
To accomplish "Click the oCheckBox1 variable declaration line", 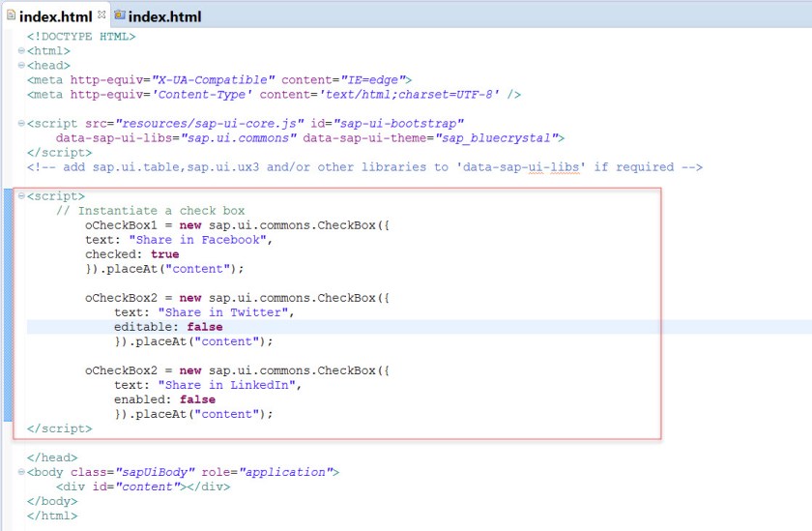I will pyautogui.click(x=237, y=224).
